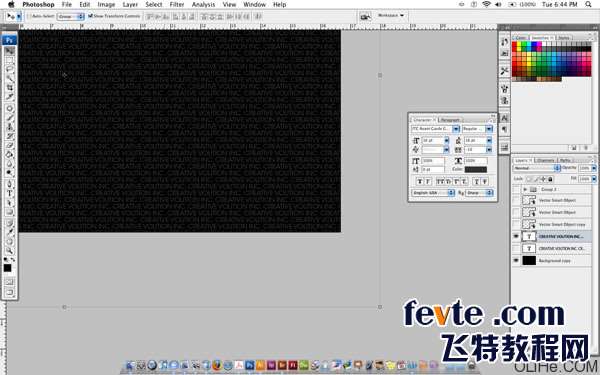Image resolution: width=600 pixels, height=375 pixels.
Task: Select the Horizontal Type tool
Action: coord(10,193)
